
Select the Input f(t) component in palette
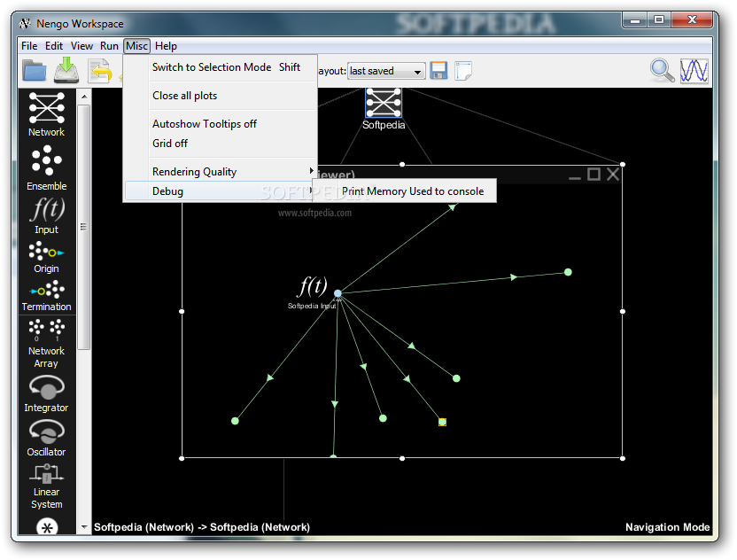coord(47,210)
